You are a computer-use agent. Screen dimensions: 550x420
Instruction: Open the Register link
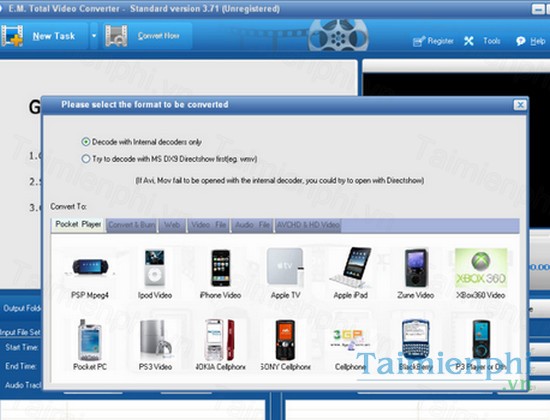coord(441,41)
